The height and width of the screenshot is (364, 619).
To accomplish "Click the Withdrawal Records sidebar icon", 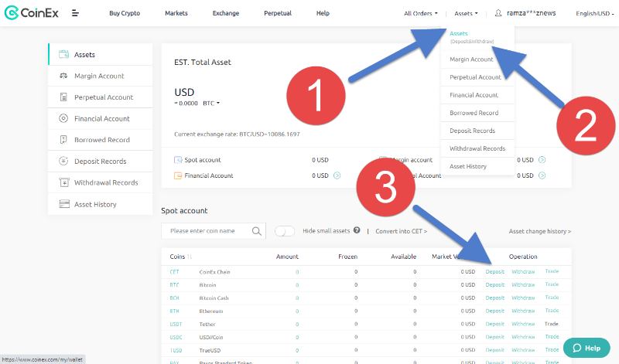I will [63, 182].
